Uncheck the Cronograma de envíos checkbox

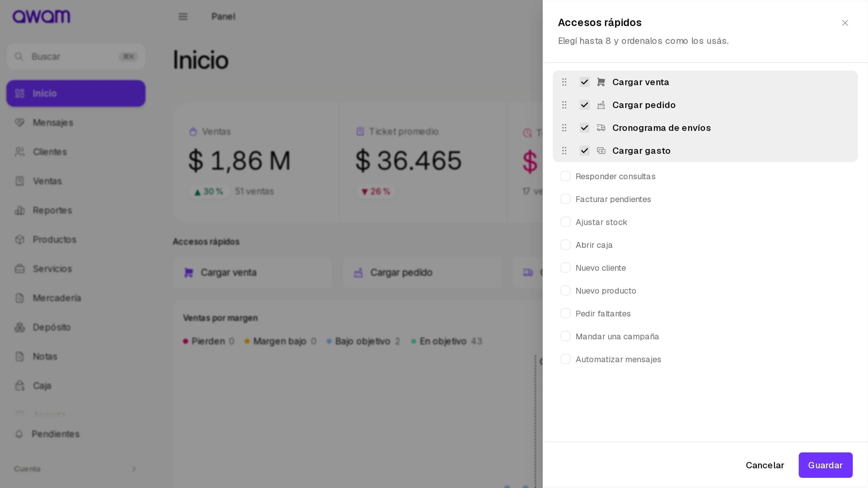[585, 128]
